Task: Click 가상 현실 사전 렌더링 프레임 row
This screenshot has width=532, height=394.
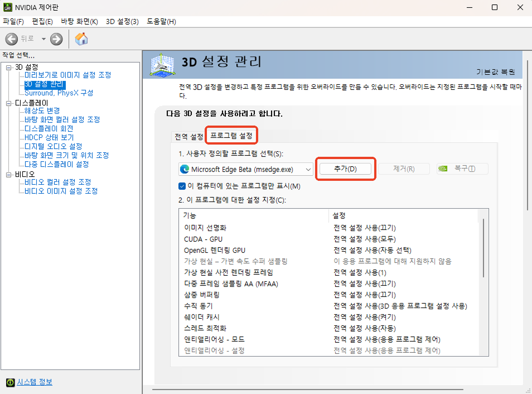Action: tap(329, 272)
